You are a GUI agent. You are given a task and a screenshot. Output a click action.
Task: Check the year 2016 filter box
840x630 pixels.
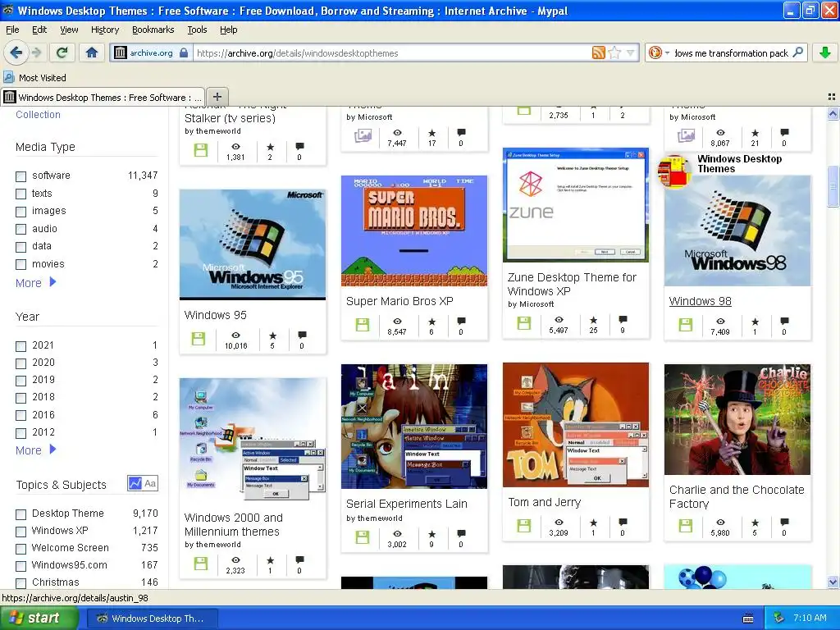[x=21, y=415]
